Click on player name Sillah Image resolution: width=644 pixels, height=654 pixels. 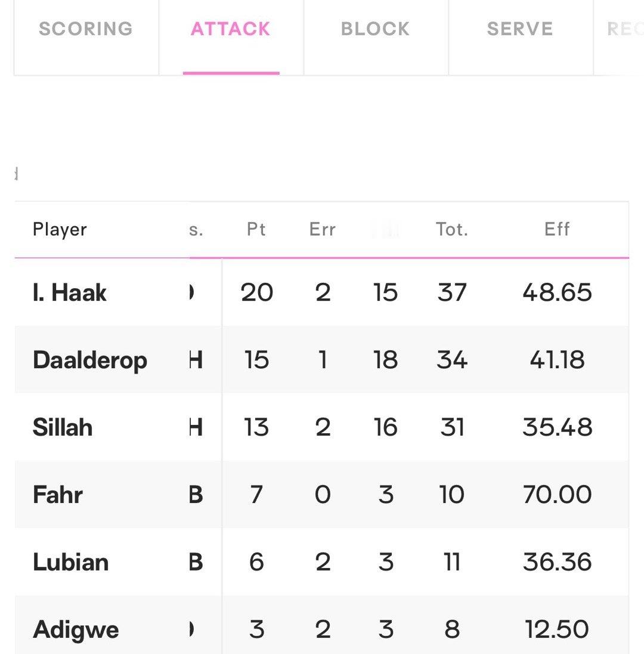pos(63,428)
